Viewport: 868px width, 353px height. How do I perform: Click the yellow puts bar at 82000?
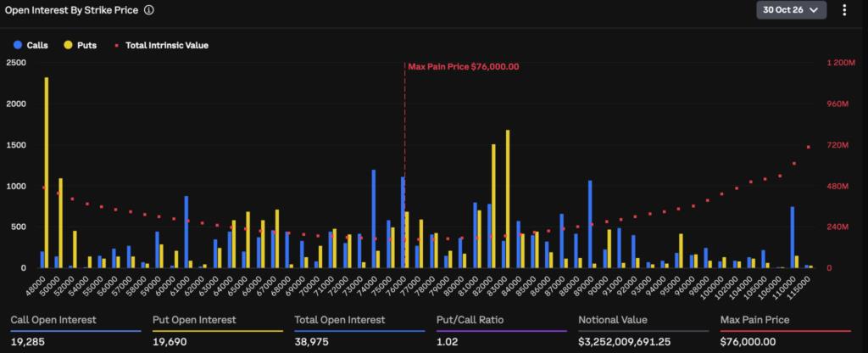[493, 206]
